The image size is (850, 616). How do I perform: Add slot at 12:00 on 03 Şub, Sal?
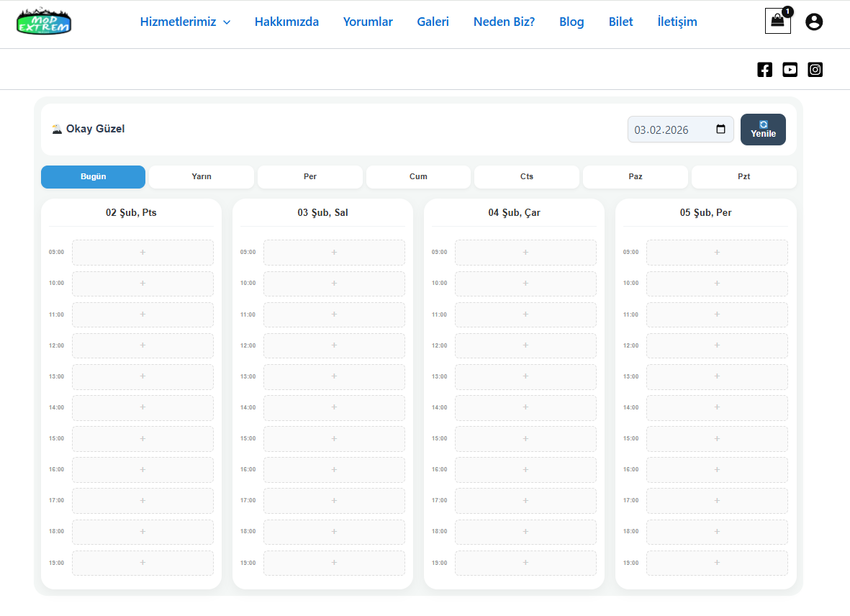334,345
